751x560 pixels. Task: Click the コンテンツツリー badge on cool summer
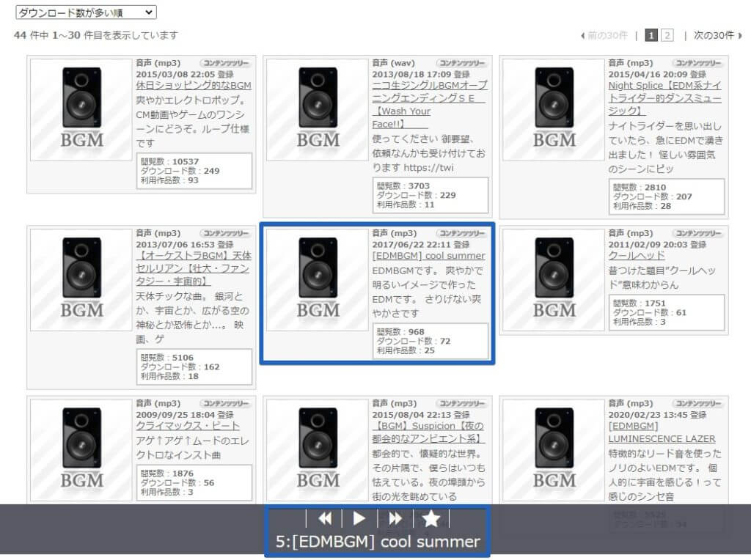pyautogui.click(x=462, y=233)
